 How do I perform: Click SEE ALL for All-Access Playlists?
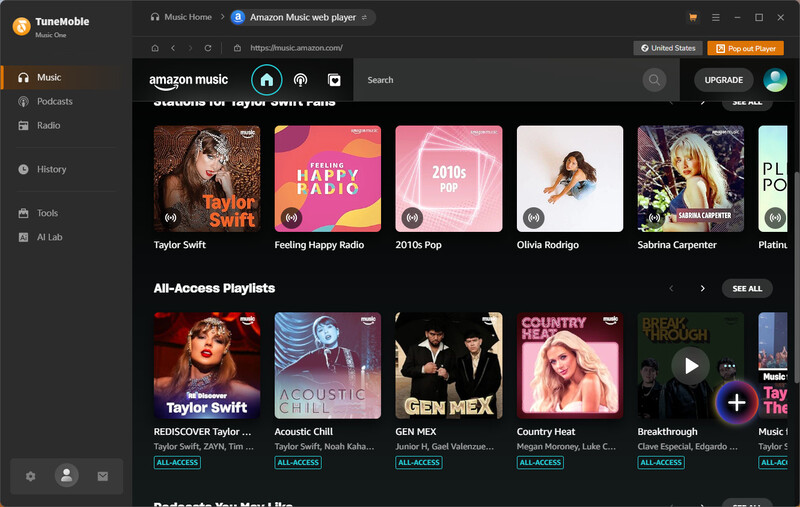pos(747,289)
